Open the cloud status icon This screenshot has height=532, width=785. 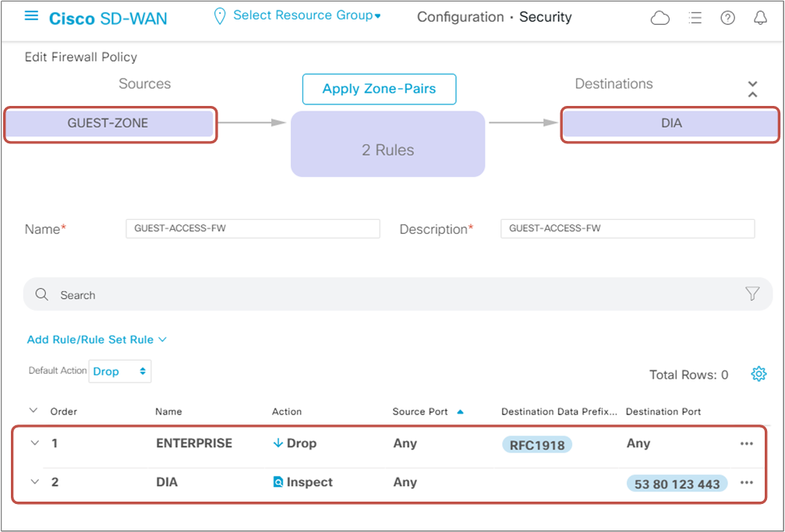click(659, 17)
